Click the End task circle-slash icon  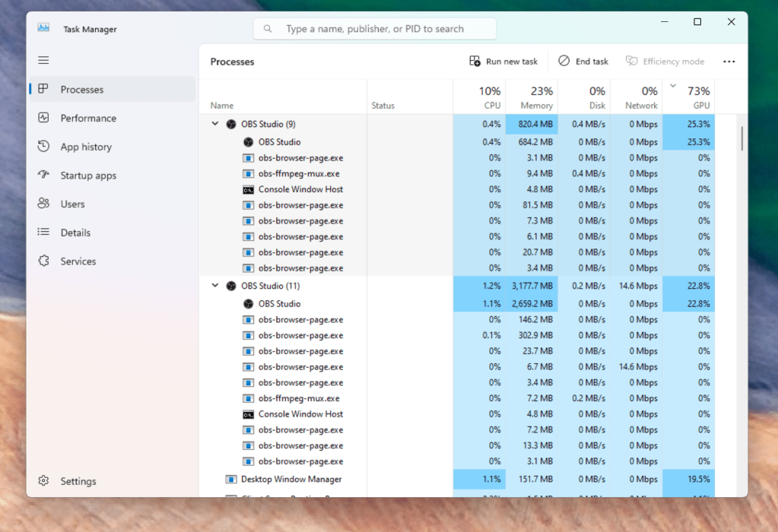click(564, 61)
